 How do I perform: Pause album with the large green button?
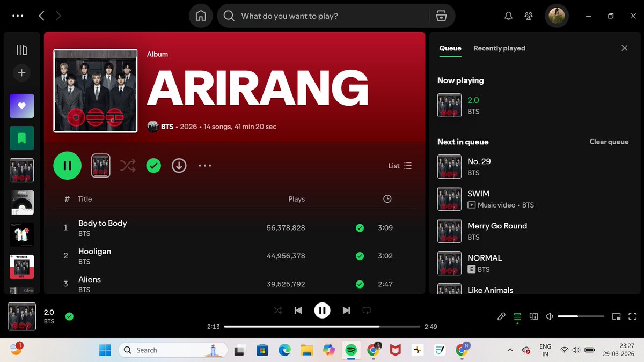[67, 166]
